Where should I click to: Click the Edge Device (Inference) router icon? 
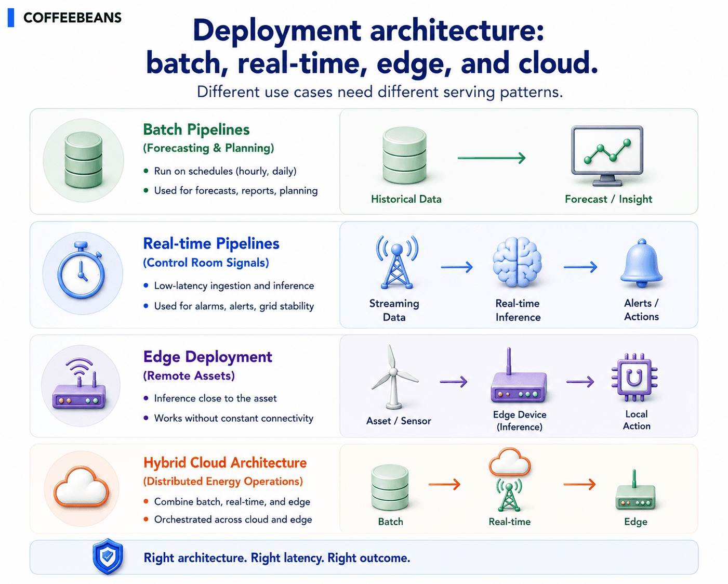(519, 376)
